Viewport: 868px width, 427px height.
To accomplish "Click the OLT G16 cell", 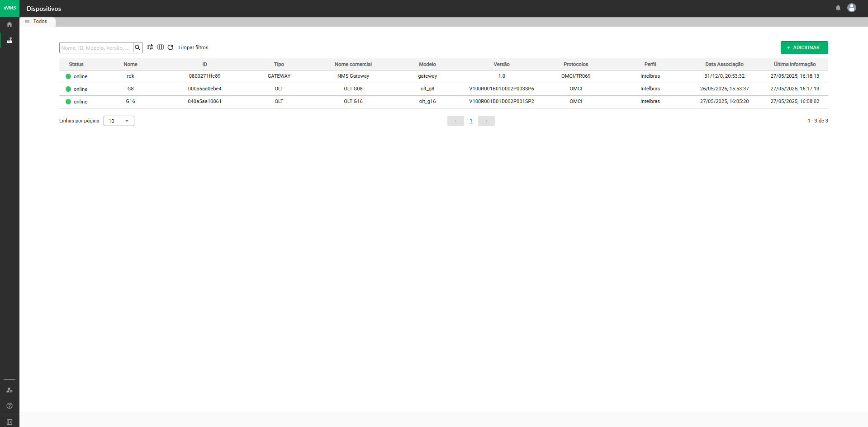I will (353, 101).
